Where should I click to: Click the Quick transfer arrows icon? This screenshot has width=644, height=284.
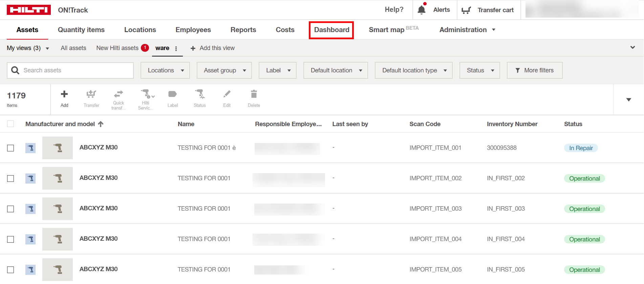119,94
